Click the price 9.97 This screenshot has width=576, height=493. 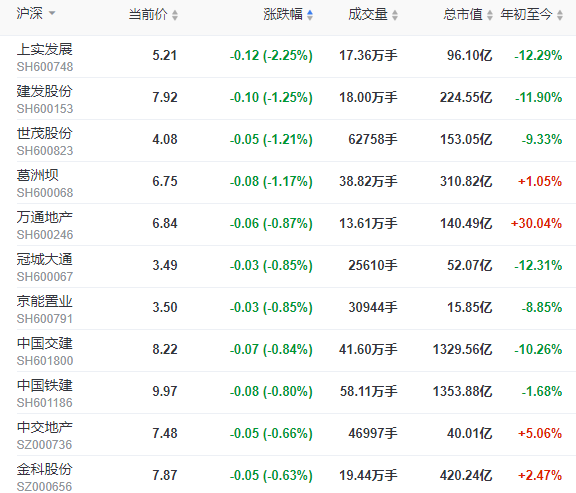pyautogui.click(x=165, y=391)
